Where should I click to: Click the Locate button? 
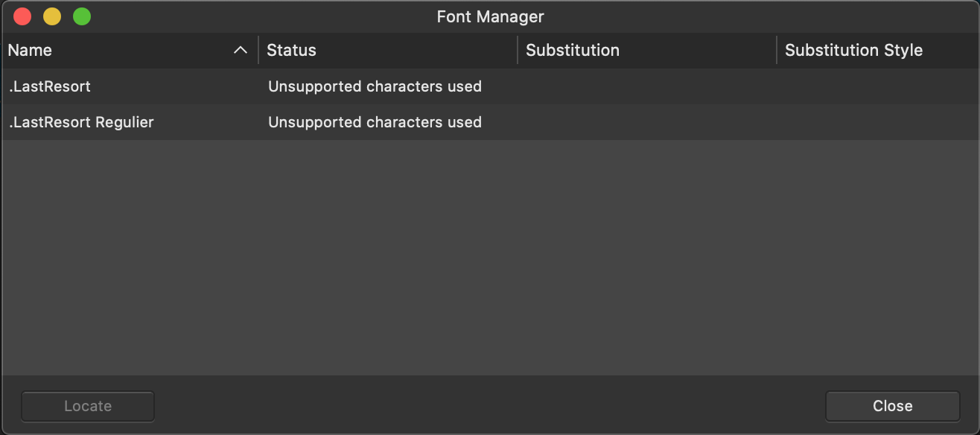(x=88, y=406)
